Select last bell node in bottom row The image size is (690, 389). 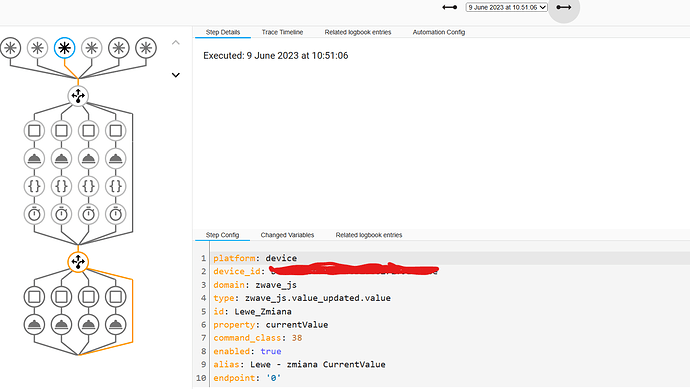click(116, 325)
